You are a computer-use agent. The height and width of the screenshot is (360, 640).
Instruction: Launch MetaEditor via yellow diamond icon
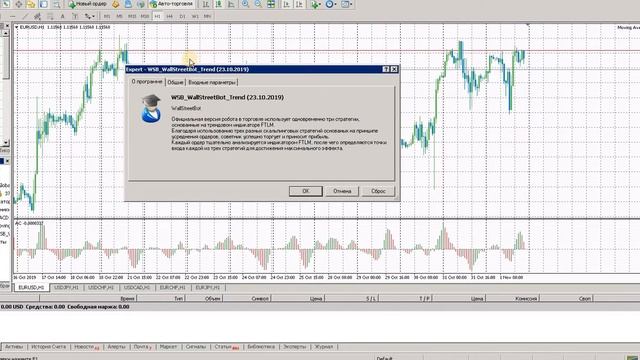pos(116,4)
